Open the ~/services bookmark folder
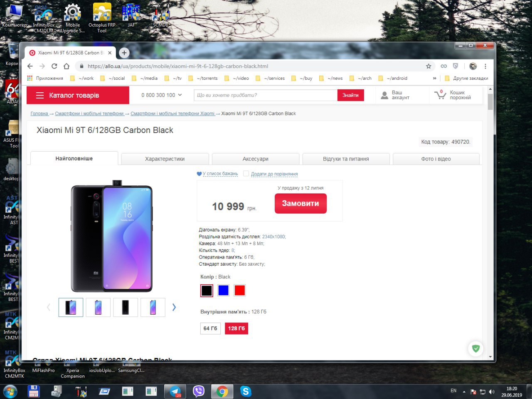The height and width of the screenshot is (399, 532). 270,78
